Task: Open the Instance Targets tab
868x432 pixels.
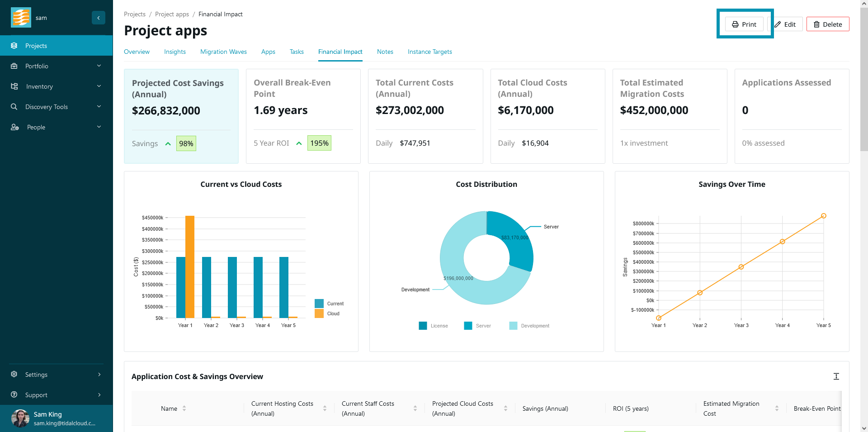Action: coord(429,52)
